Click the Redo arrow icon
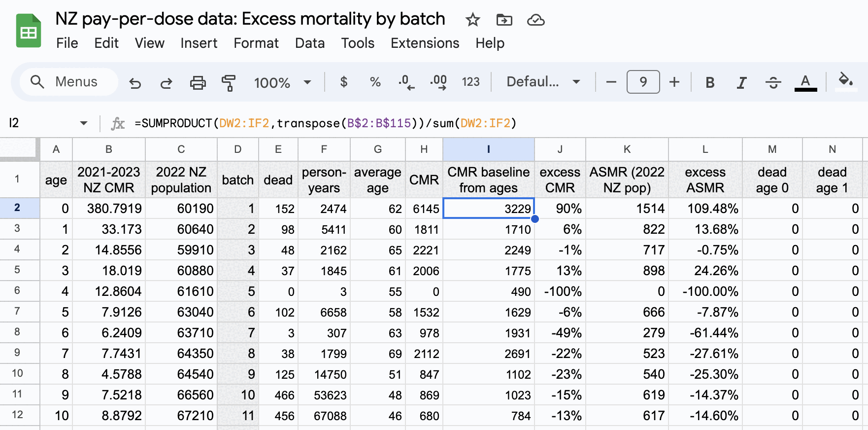Screen dimensions: 868x430 click(166, 82)
